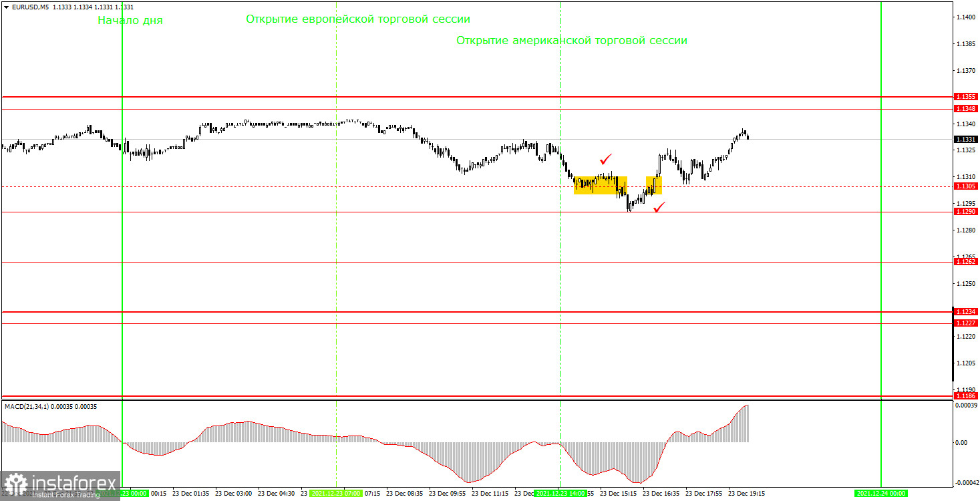Click the 23 Dec 16:35 time axis label
Image resolution: width=980 pixels, height=501 pixels.
click(x=661, y=494)
